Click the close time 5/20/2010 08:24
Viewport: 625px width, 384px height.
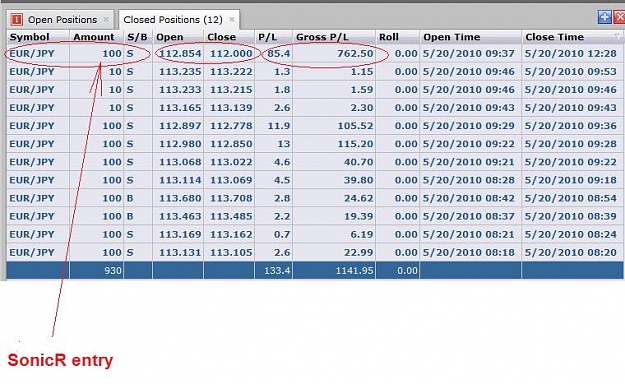(571, 234)
